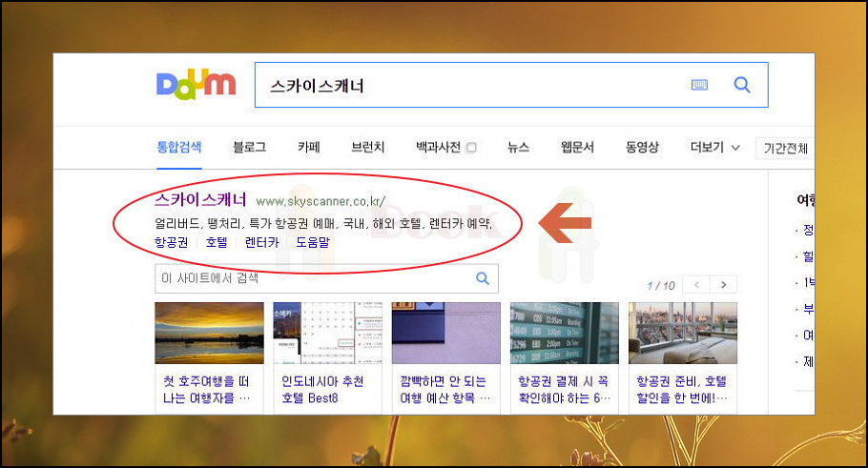Open the calendar screenshot thumbnail for 인도네시아
The height and width of the screenshot is (468, 868).
pyautogui.click(x=328, y=333)
